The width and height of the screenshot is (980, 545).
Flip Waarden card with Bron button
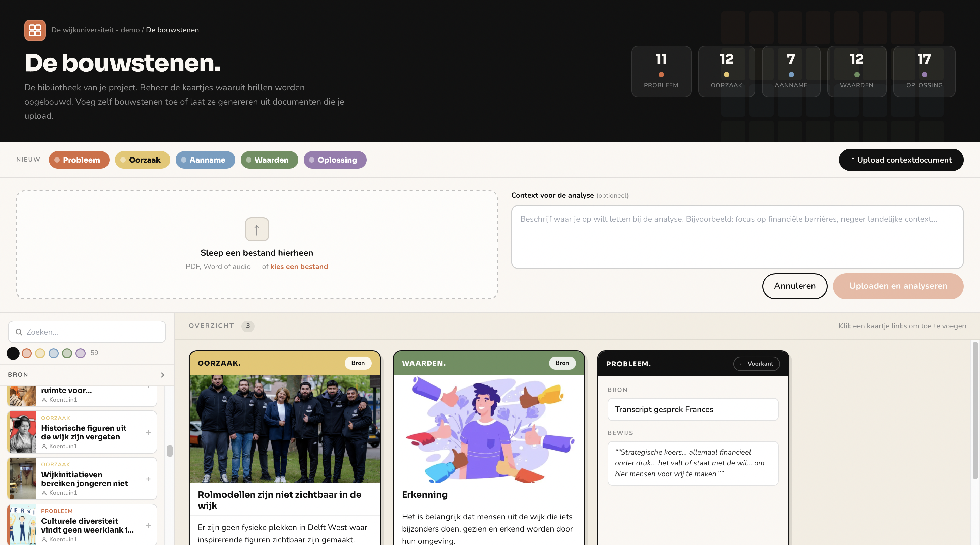[x=562, y=363]
